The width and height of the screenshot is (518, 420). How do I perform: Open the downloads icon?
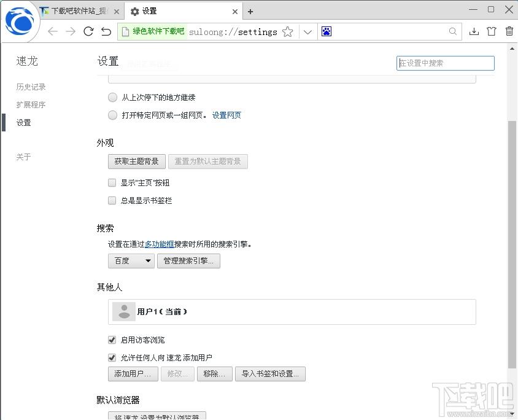pos(474,31)
